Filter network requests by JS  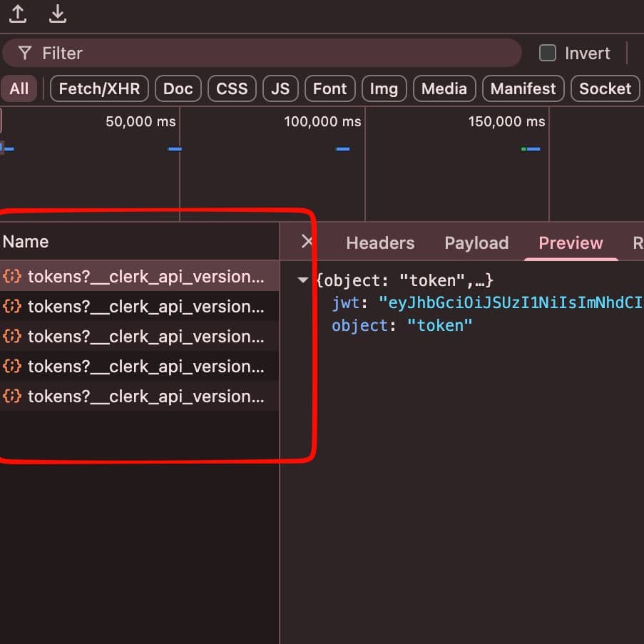coord(280,88)
